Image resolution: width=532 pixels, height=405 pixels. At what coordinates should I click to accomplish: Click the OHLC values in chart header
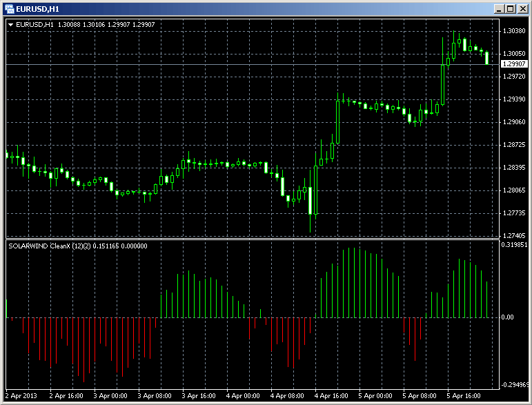[x=105, y=25]
